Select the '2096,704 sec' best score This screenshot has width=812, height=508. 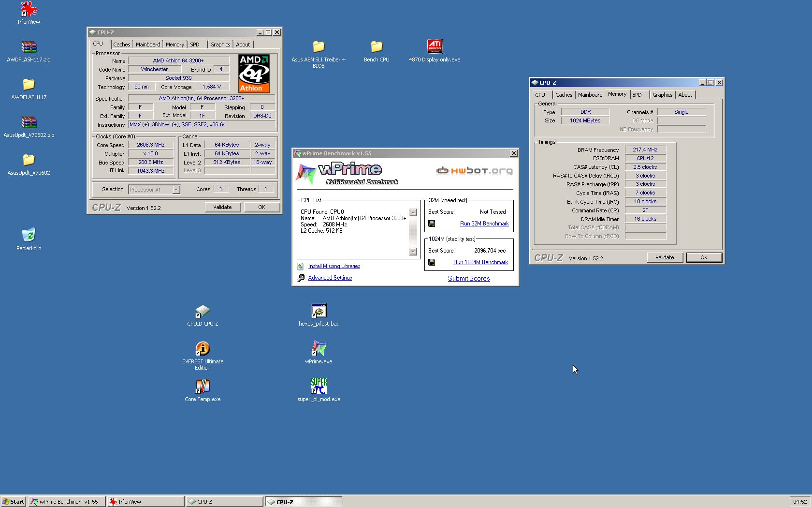click(x=490, y=251)
